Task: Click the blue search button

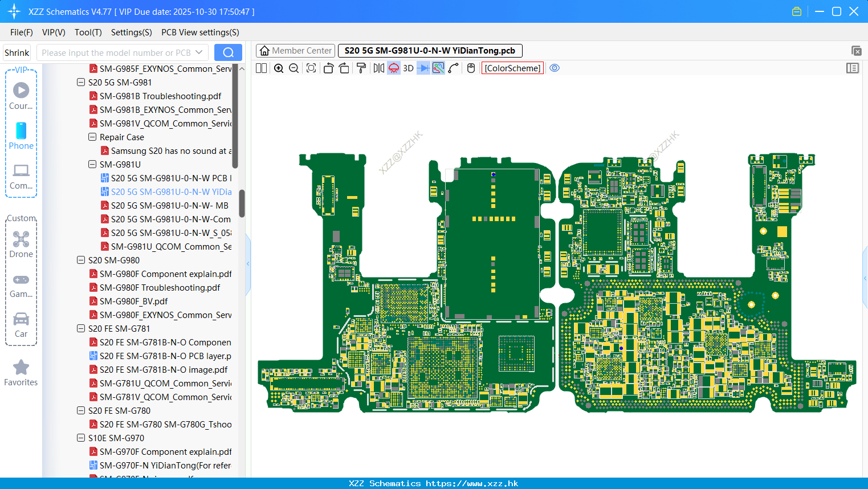Action: [228, 52]
